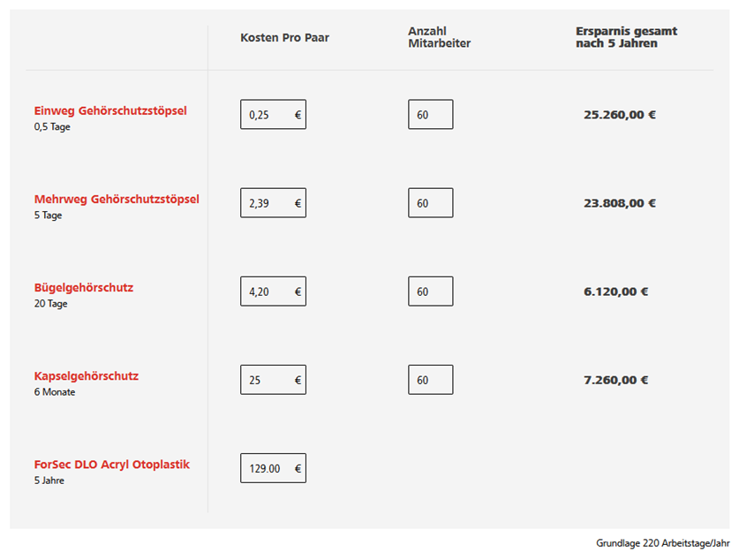Click the Ersparnis gesamt nach 5 Jahren header
Image resolution: width=739 pixels, height=560 pixels.
(626, 37)
